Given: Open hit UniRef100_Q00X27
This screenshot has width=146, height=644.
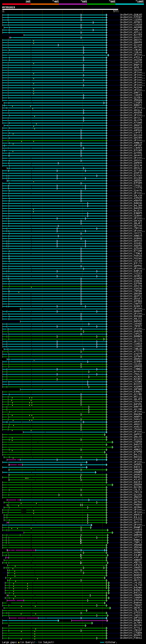Looking at the screenshot, I should pos(131,37).
